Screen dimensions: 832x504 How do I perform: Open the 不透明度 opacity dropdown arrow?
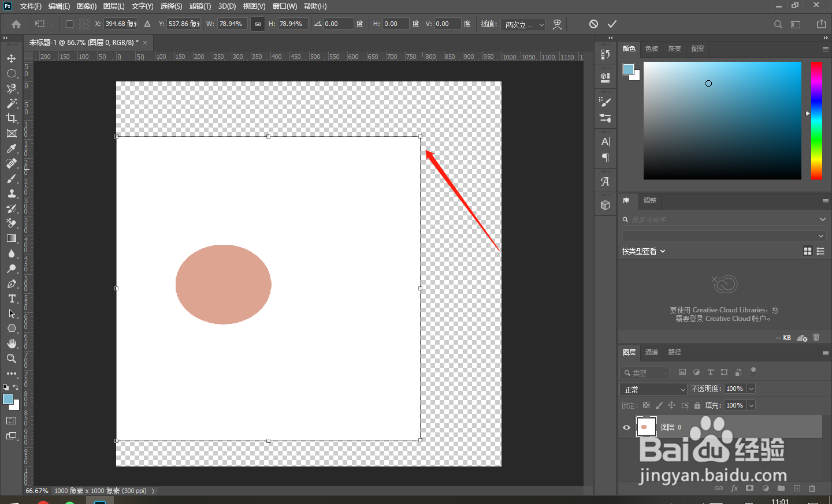(x=751, y=389)
